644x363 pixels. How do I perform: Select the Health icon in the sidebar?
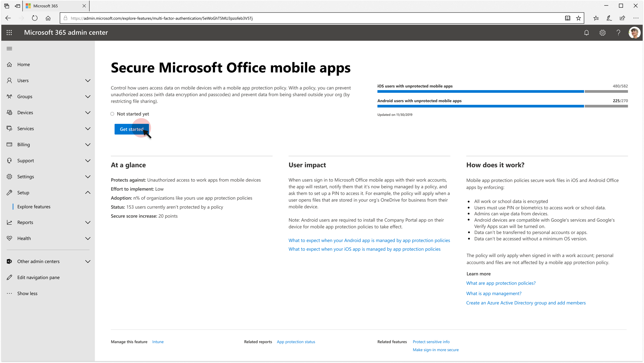coord(9,238)
